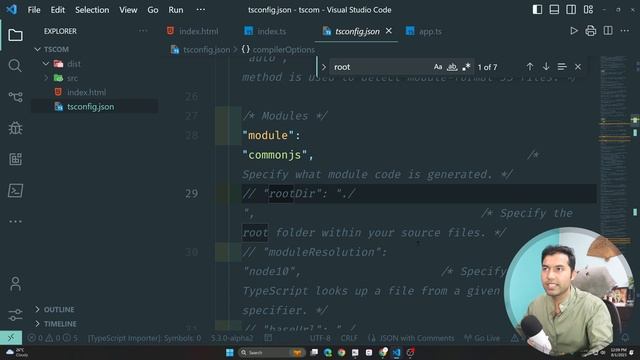Toggle Find in Selection

562,67
